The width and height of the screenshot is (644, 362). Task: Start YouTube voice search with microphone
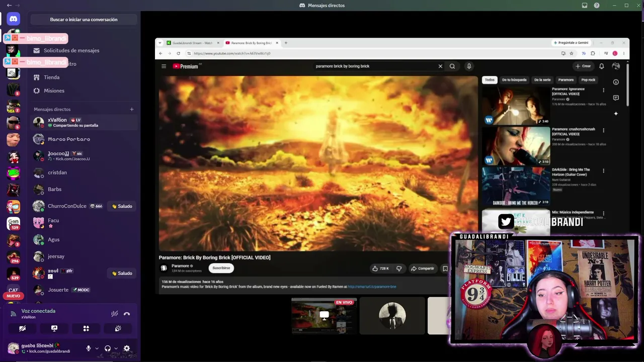(469, 66)
